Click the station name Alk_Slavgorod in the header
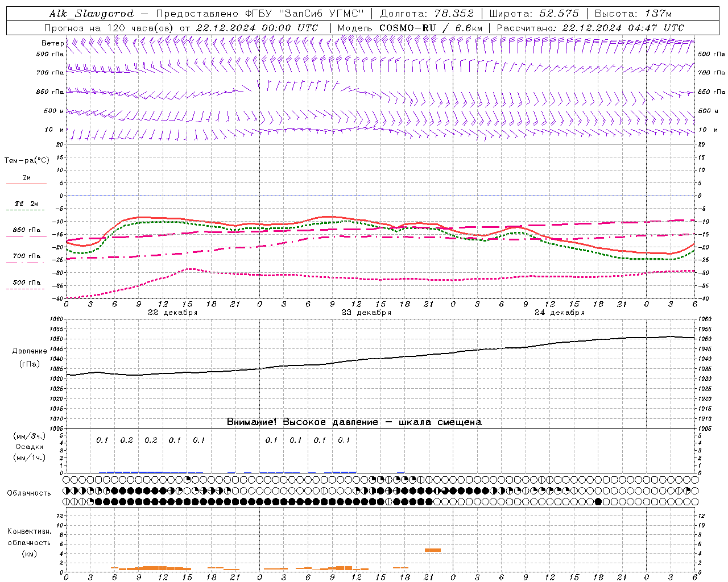The height and width of the screenshot is (582, 728). click(92, 14)
